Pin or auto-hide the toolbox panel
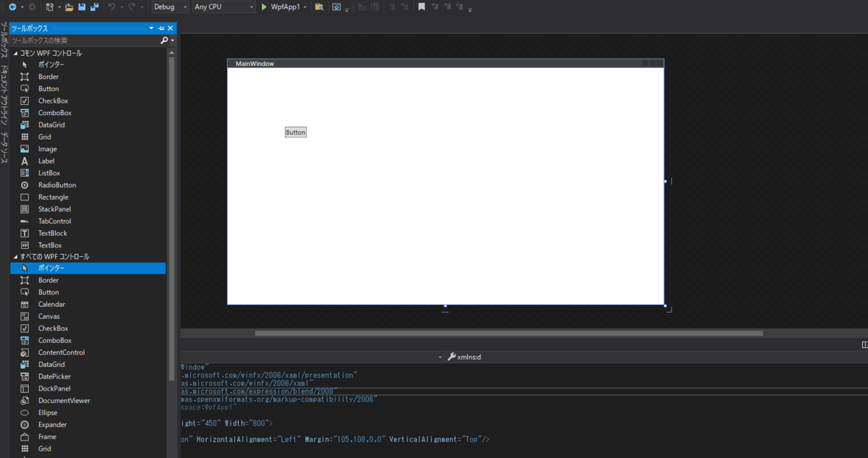This screenshot has width=868, height=458. point(161,28)
